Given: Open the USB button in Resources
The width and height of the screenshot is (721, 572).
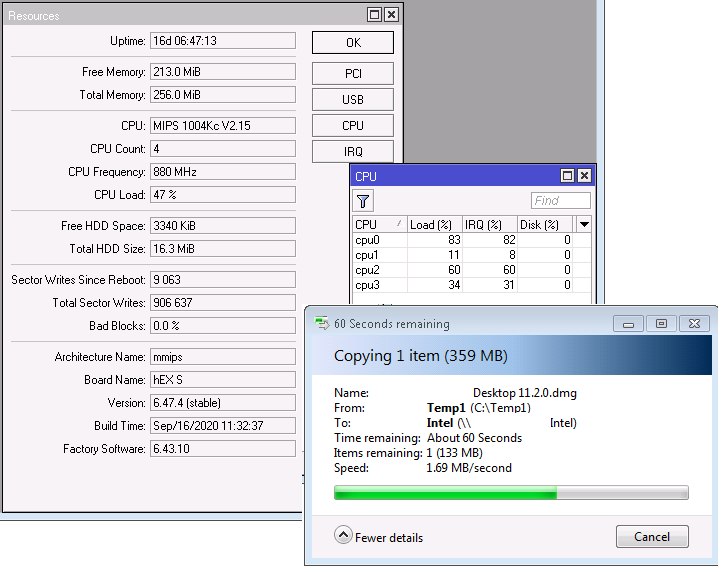Looking at the screenshot, I should [x=353, y=99].
